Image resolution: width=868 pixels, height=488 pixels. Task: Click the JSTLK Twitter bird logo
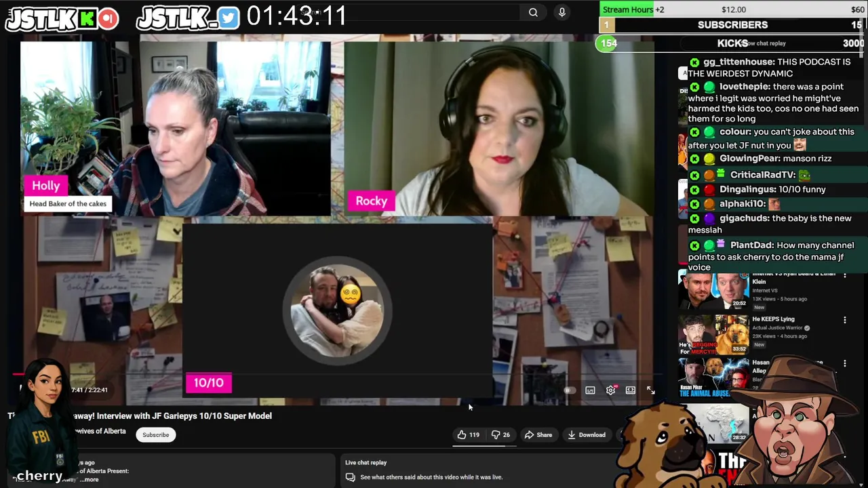coord(188,19)
